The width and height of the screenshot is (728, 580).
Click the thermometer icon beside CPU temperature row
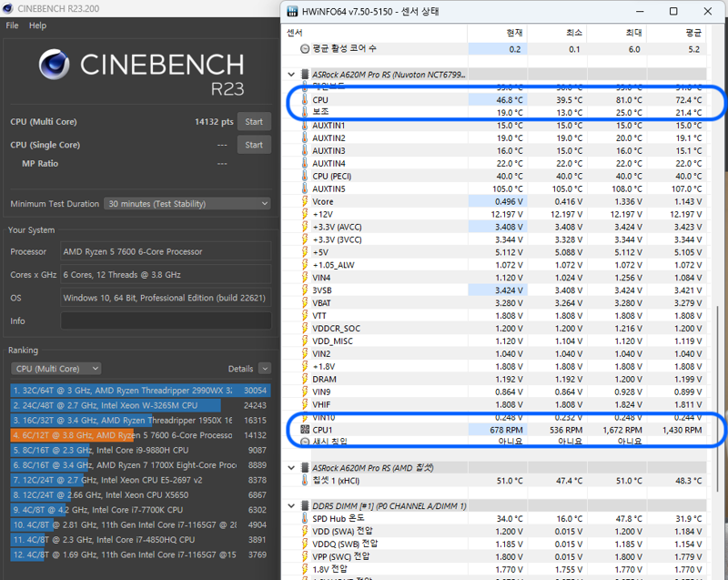click(x=305, y=100)
